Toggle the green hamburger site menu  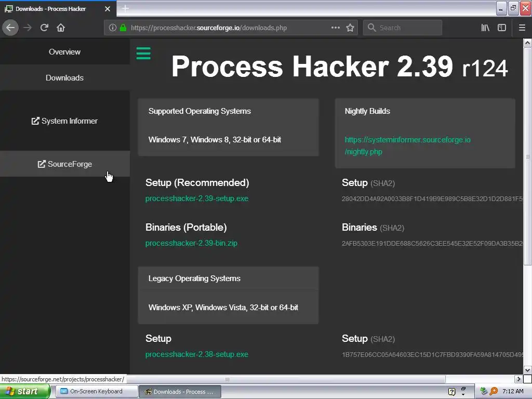143,54
